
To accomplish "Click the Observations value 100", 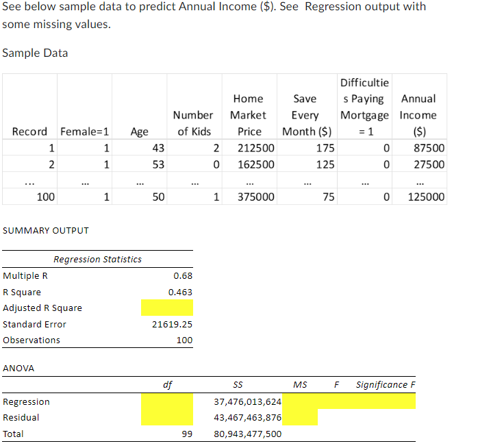I will click(x=184, y=340).
